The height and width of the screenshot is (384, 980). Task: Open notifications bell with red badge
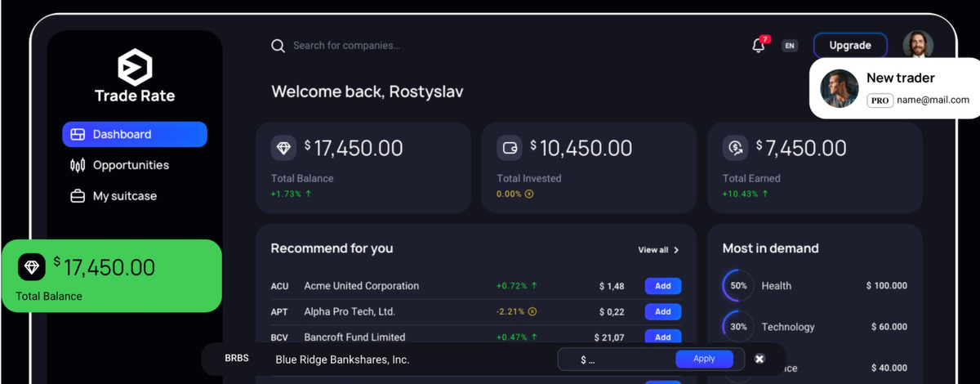click(759, 45)
